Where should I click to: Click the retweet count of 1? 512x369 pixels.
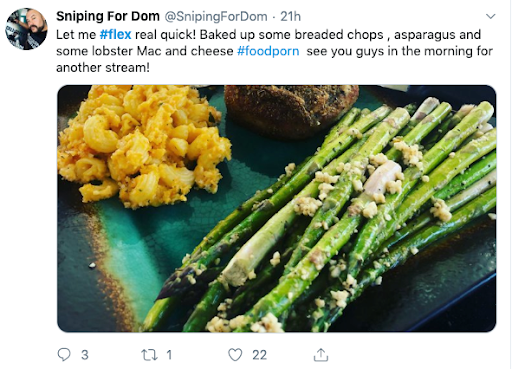(x=169, y=355)
